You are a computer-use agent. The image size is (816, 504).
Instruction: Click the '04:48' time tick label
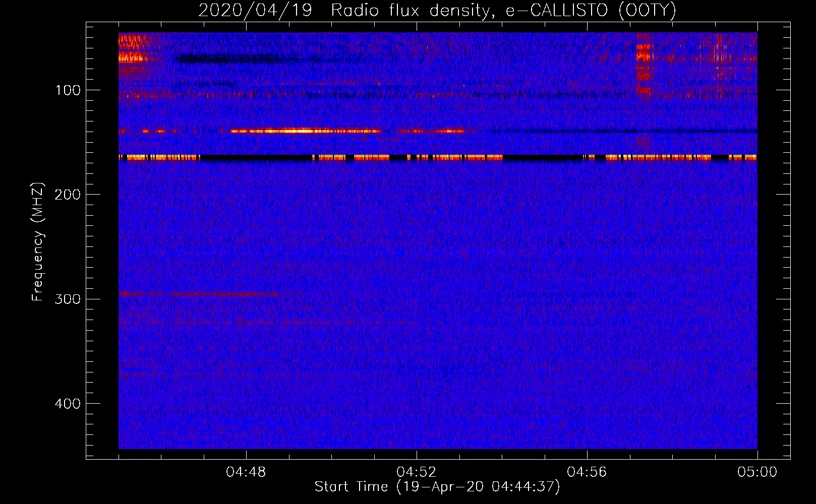[x=246, y=472]
